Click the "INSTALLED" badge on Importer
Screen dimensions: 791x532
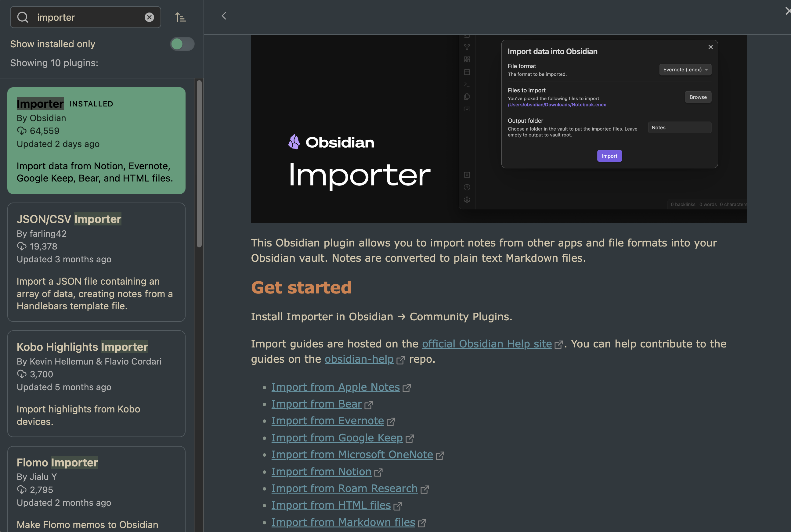point(91,104)
